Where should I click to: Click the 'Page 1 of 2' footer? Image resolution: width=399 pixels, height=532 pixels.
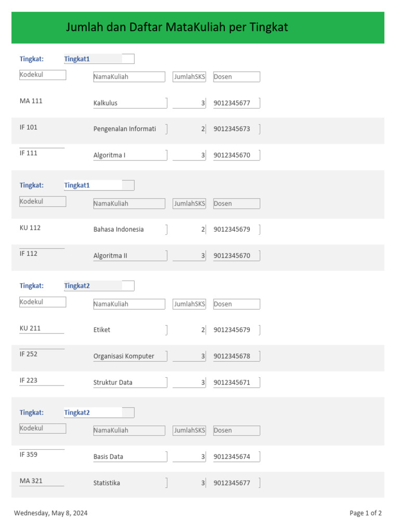click(366, 513)
